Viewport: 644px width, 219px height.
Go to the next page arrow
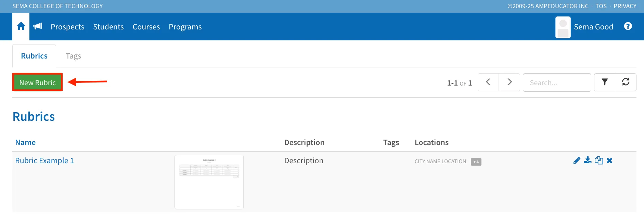click(x=510, y=82)
